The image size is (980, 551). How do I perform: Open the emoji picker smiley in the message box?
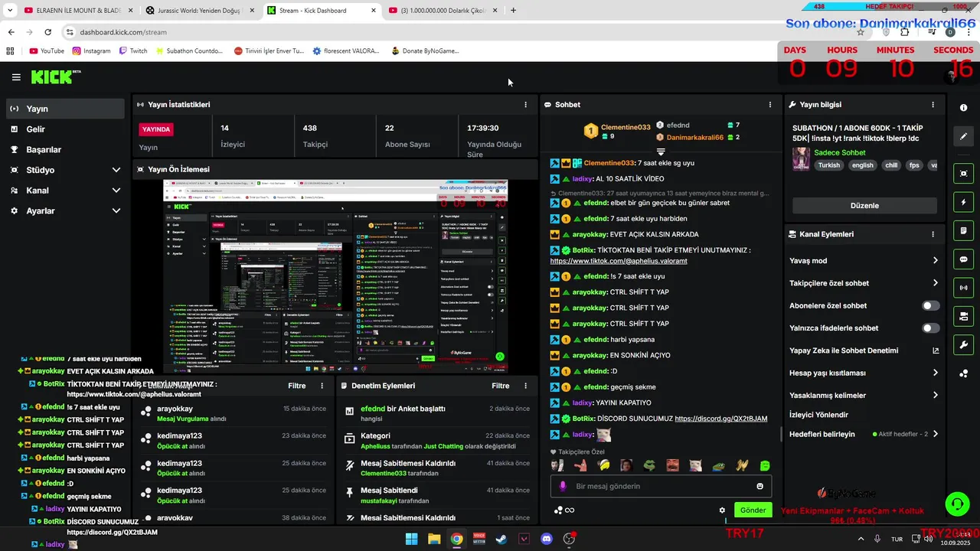pyautogui.click(x=759, y=486)
